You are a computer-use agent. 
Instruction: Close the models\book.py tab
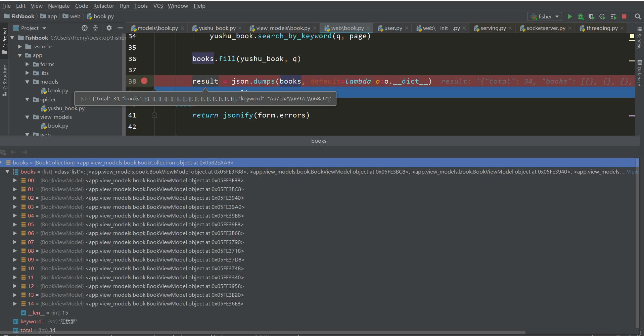coord(182,28)
